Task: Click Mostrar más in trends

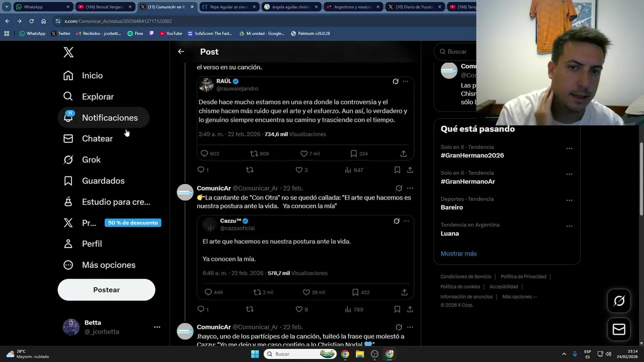Action: [458, 253]
